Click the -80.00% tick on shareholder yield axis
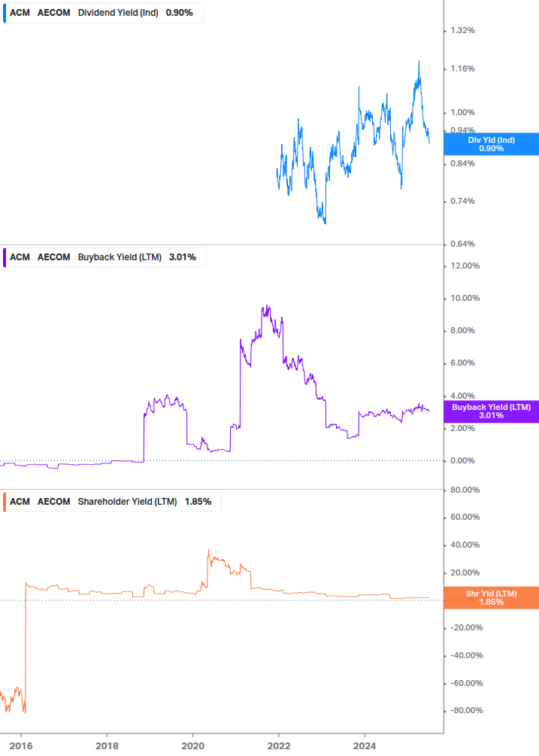Image resolution: width=539 pixels, height=756 pixels. click(x=466, y=710)
